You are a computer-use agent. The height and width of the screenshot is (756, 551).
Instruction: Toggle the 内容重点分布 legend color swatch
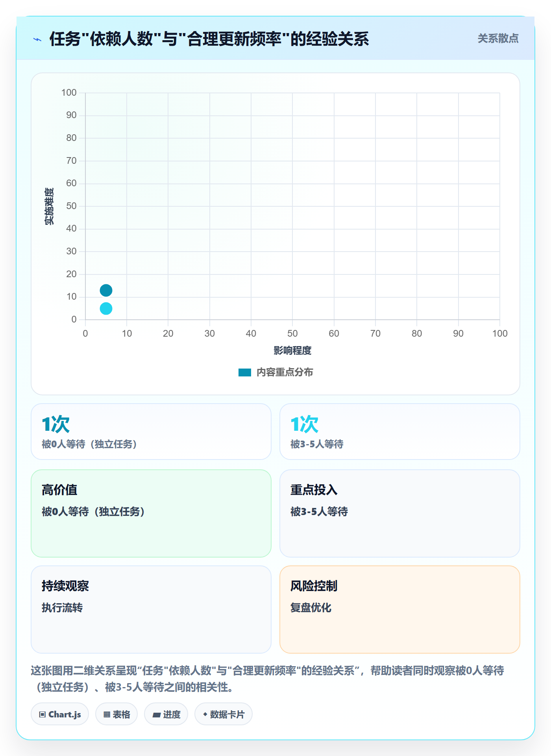coord(245,372)
